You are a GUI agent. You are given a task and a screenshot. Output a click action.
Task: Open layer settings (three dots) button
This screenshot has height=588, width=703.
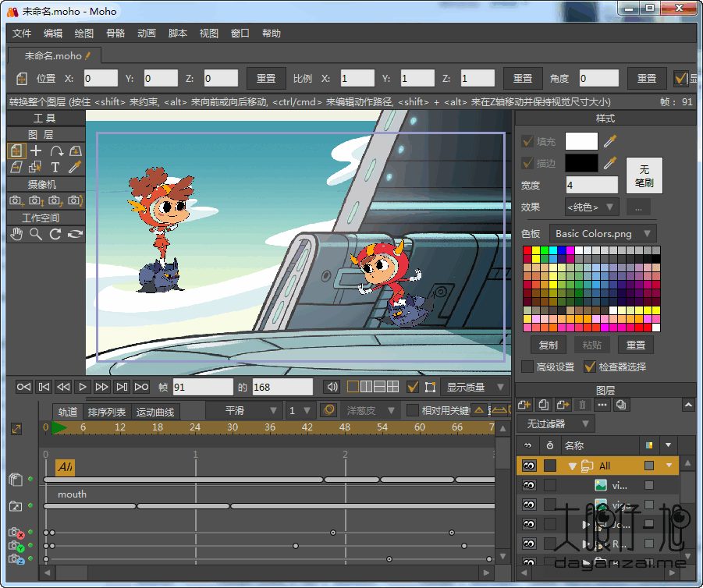[x=602, y=406]
